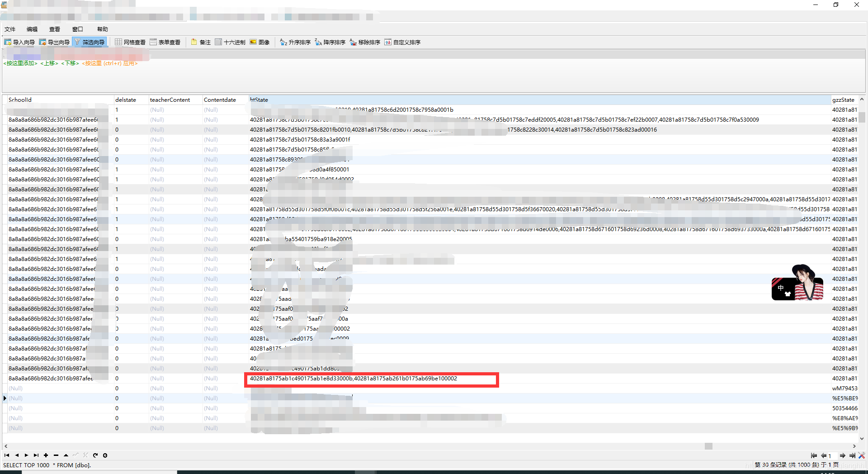Go to previous page arrow

click(823, 456)
